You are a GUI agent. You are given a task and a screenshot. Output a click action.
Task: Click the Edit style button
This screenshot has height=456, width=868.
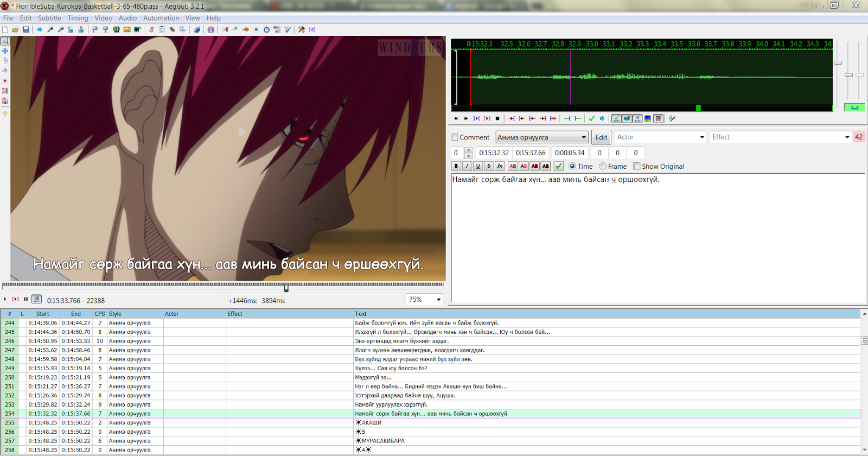601,137
